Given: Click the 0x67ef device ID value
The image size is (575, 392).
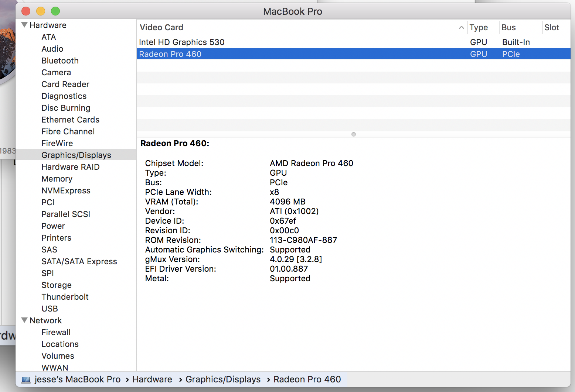Looking at the screenshot, I should pyautogui.click(x=283, y=221).
